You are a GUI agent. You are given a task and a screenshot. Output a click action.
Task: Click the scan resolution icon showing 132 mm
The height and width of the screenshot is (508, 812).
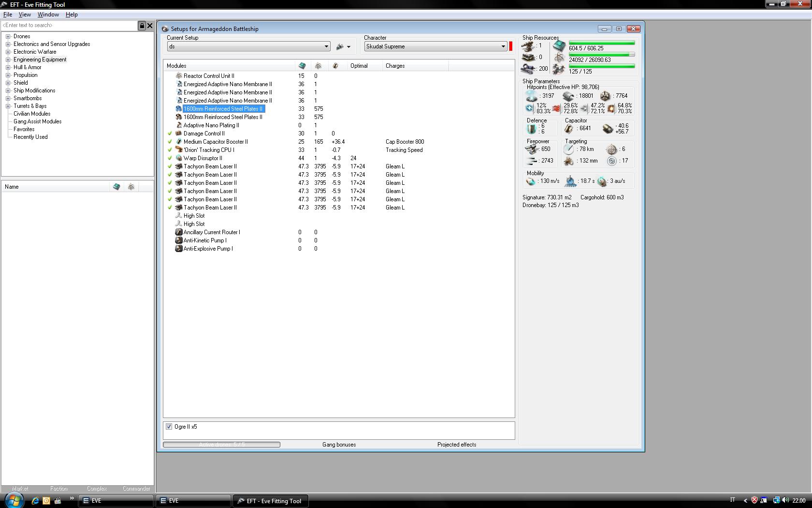pyautogui.click(x=569, y=161)
